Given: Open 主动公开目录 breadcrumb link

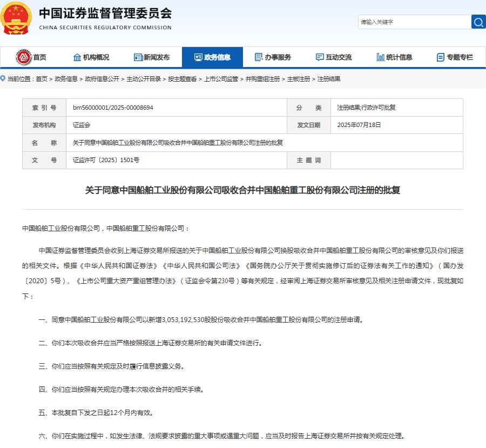Looking at the screenshot, I should coord(144,79).
